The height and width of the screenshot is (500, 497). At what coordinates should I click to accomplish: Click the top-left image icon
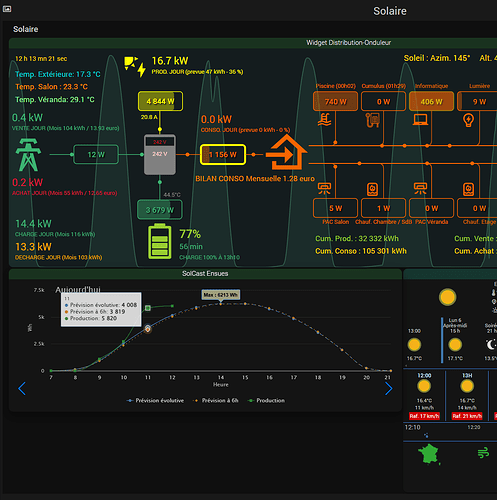(7, 9)
